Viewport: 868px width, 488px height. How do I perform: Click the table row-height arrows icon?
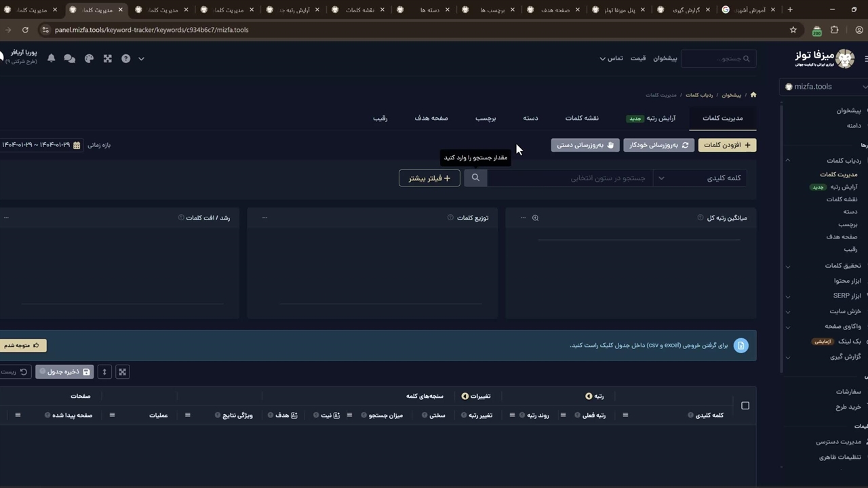tap(104, 371)
